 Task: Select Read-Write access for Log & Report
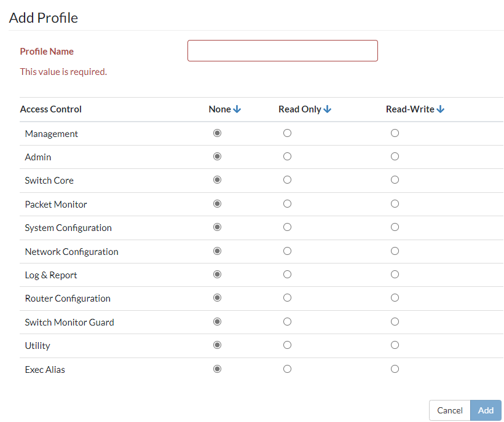pos(395,274)
